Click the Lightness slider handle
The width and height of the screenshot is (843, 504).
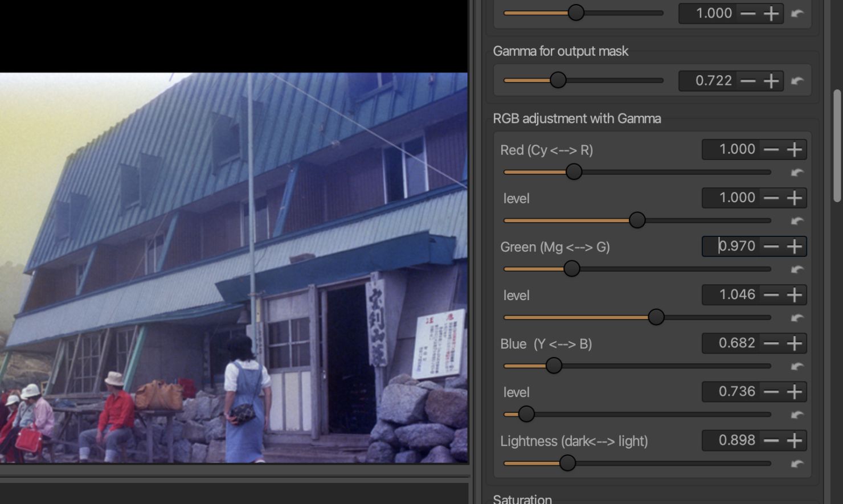point(567,463)
